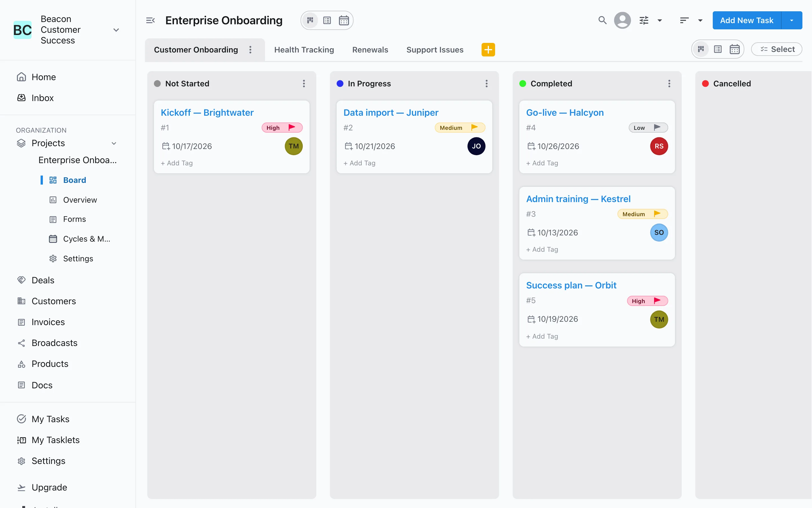Image resolution: width=812 pixels, height=508 pixels.
Task: Open Overview in the sidebar
Action: pyautogui.click(x=80, y=200)
